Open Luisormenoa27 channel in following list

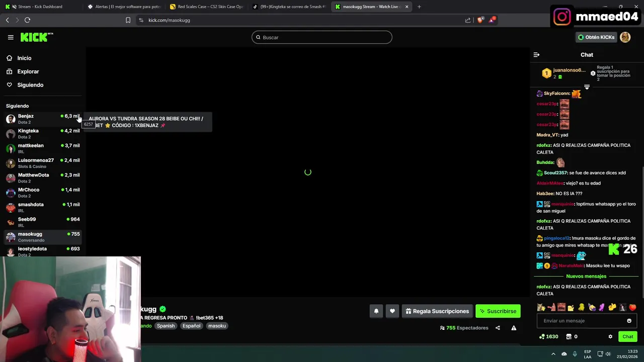(x=43, y=163)
